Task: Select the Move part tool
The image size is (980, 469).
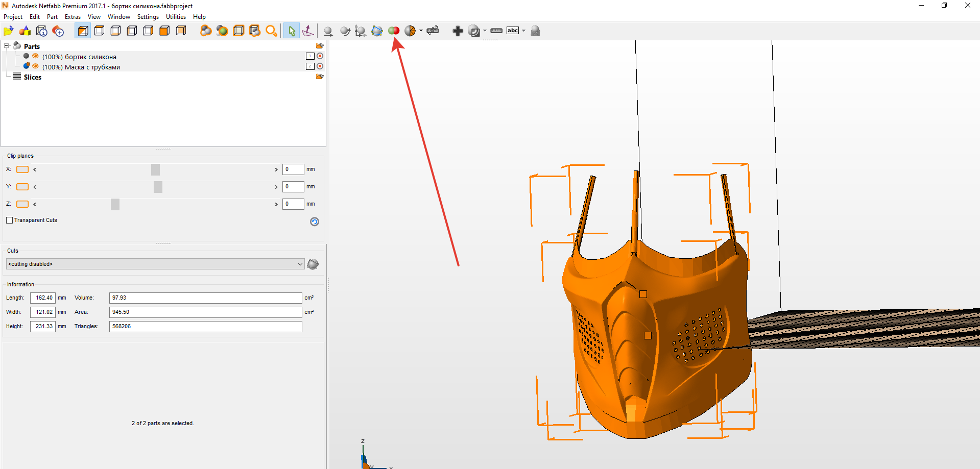Action: tap(328, 31)
